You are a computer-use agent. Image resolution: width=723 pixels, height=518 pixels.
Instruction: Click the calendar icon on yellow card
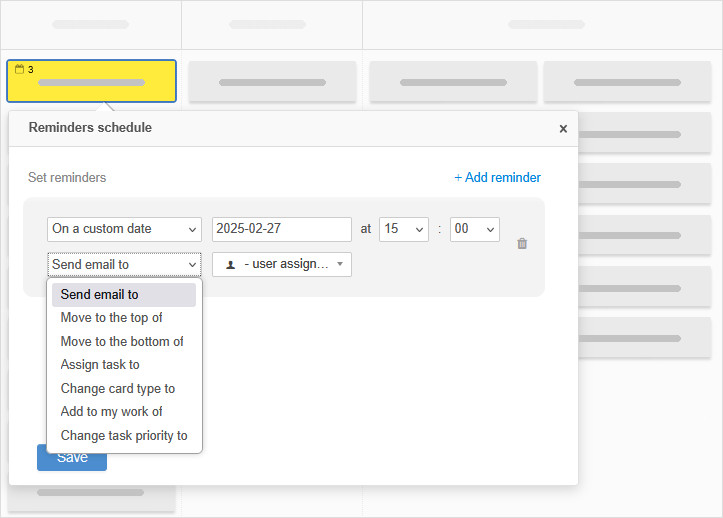19,69
